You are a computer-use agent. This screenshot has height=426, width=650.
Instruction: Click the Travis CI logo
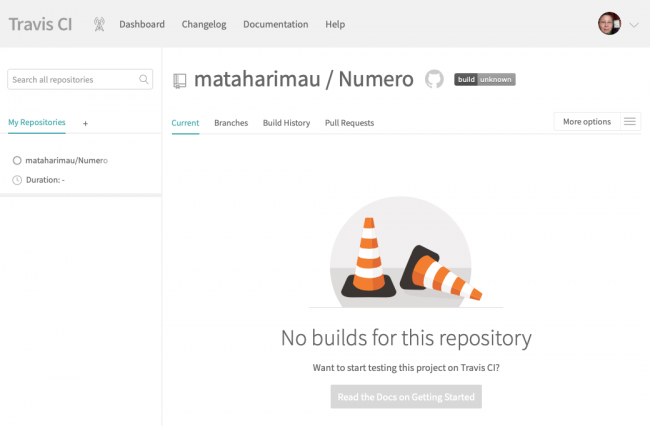pyautogui.click(x=41, y=24)
